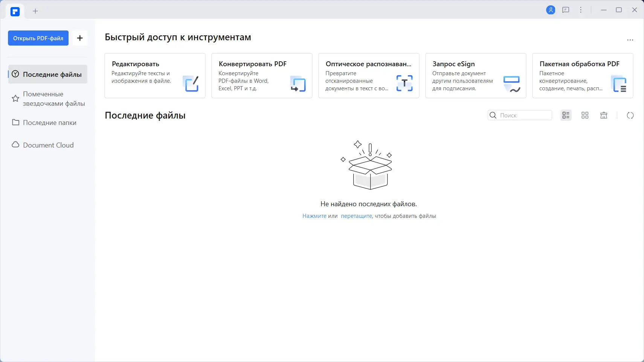
Task: Select the star icon for starred files in sidebar
Action: (15, 99)
